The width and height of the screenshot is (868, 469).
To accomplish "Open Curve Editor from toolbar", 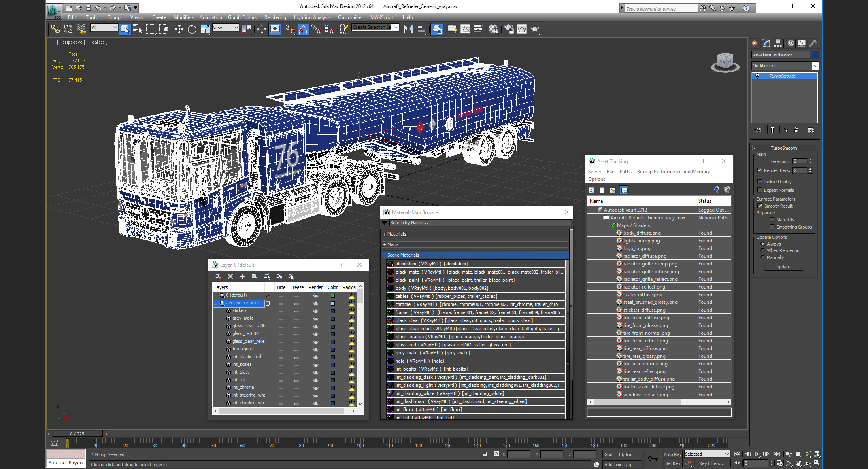I will click(x=465, y=29).
